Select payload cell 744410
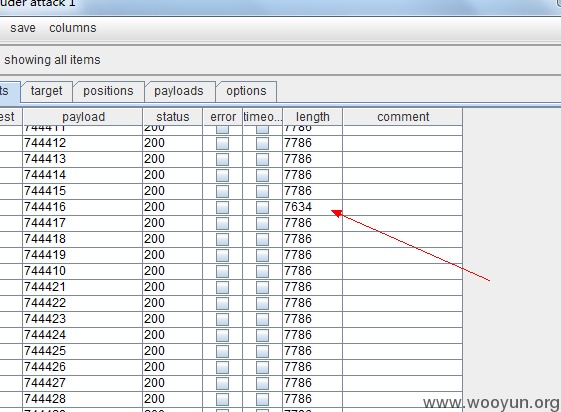Image resolution: width=561 pixels, height=412 pixels. (83, 271)
